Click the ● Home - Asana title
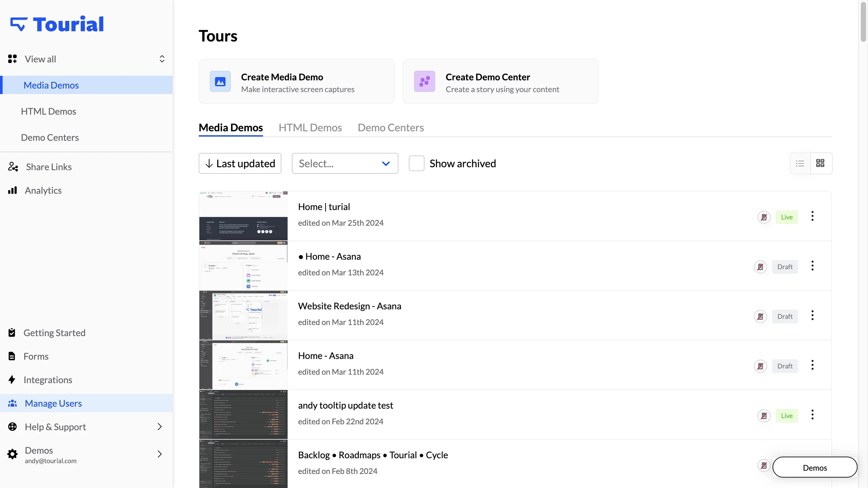This screenshot has height=488, width=868. coord(329,256)
